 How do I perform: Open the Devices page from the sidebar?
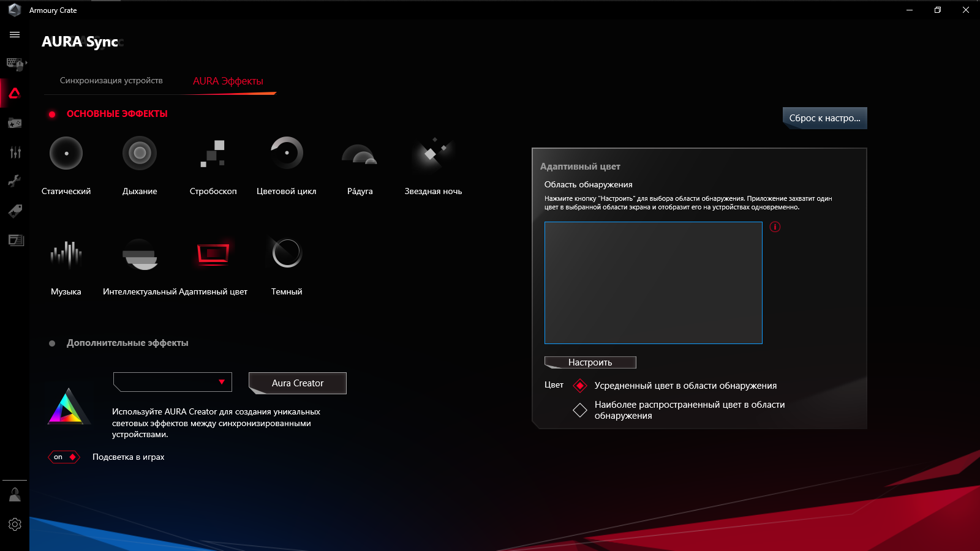tap(15, 63)
